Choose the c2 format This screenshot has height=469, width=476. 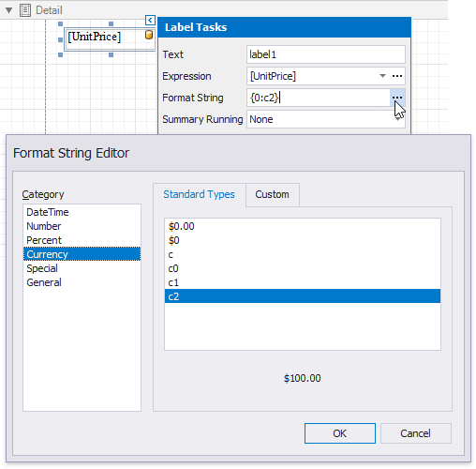pyautogui.click(x=303, y=296)
